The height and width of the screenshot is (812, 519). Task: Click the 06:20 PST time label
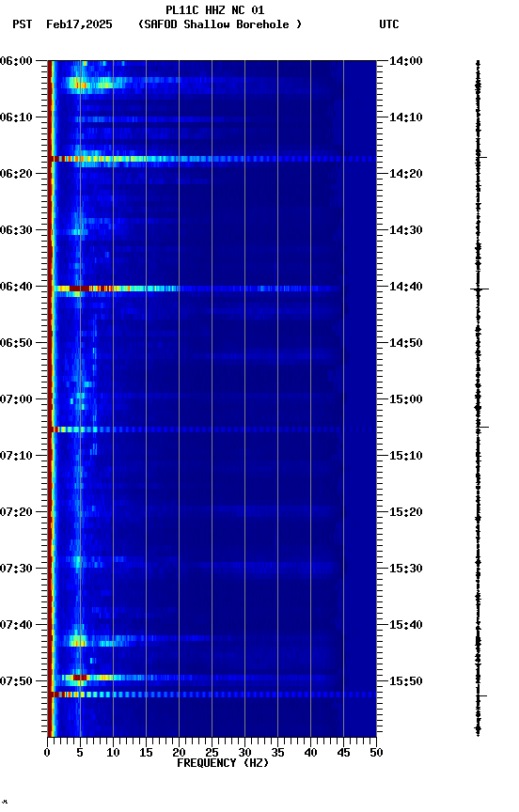tap(16, 174)
